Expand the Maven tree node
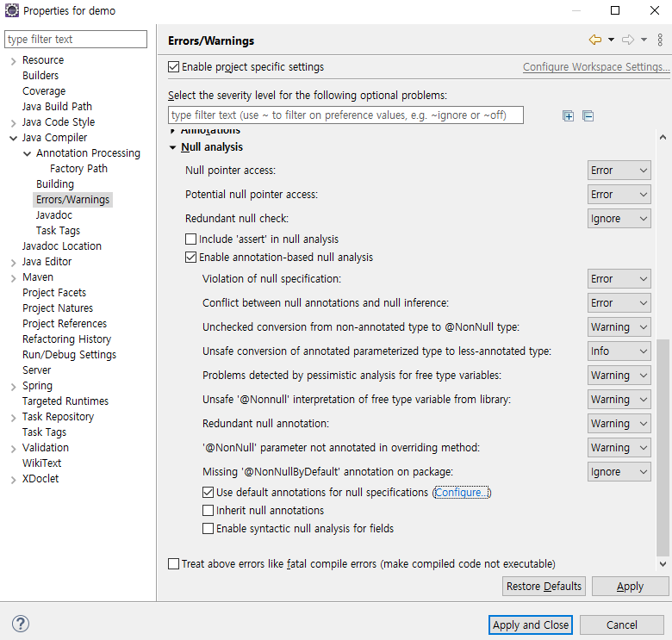Image resolution: width=672 pixels, height=640 pixels. pos(13,278)
